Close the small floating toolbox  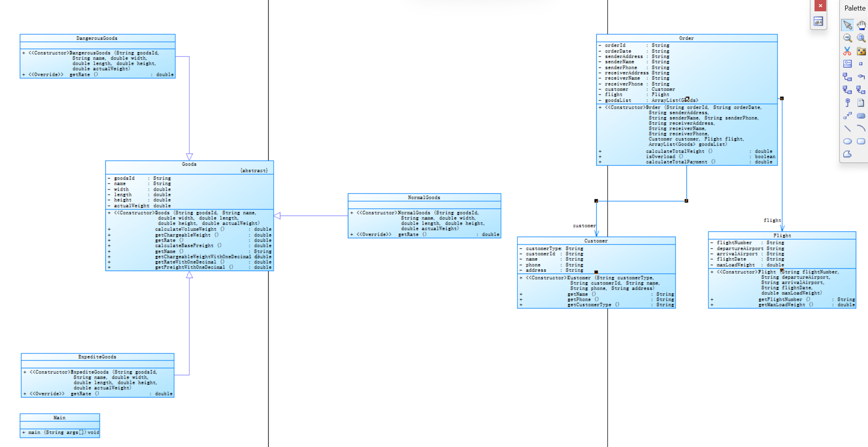coord(820,5)
